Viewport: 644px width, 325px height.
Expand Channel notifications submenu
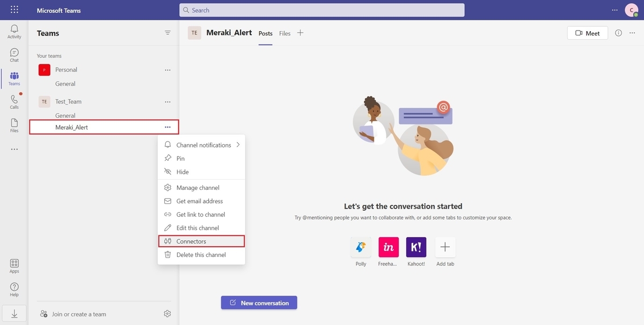[201, 145]
